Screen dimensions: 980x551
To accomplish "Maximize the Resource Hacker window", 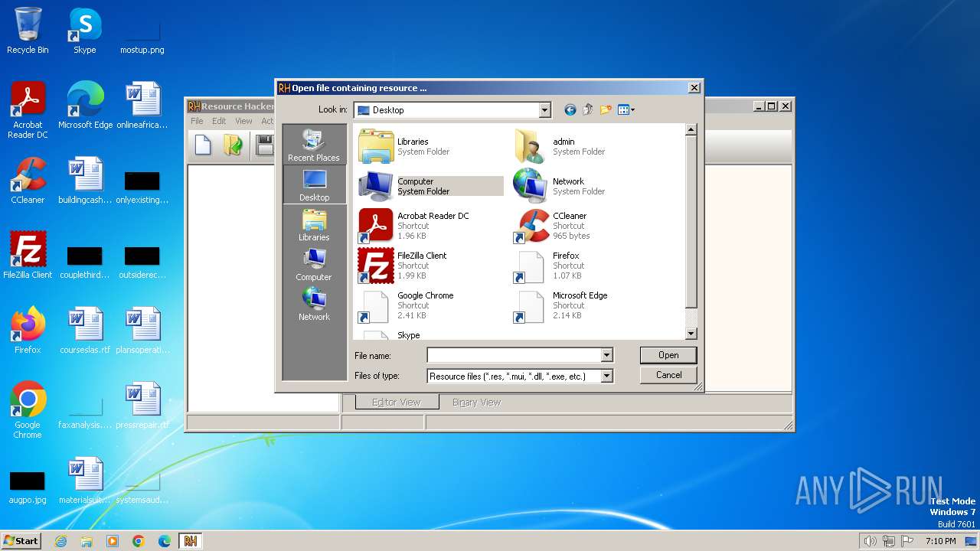I will (x=771, y=106).
